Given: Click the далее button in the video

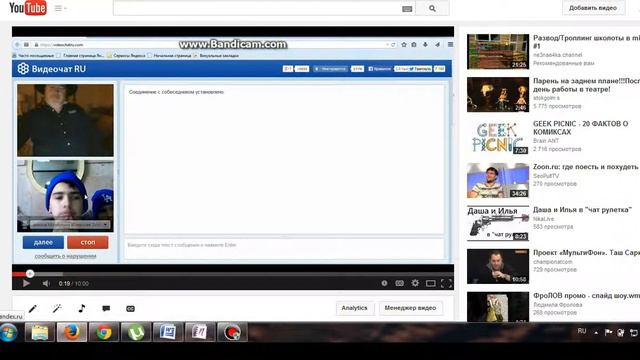Looking at the screenshot, I should (x=43, y=242).
